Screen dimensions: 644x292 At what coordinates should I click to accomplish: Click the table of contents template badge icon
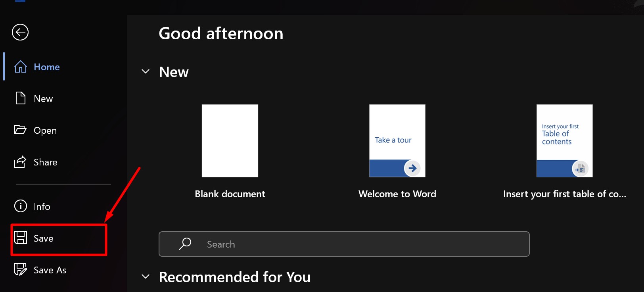point(580,169)
